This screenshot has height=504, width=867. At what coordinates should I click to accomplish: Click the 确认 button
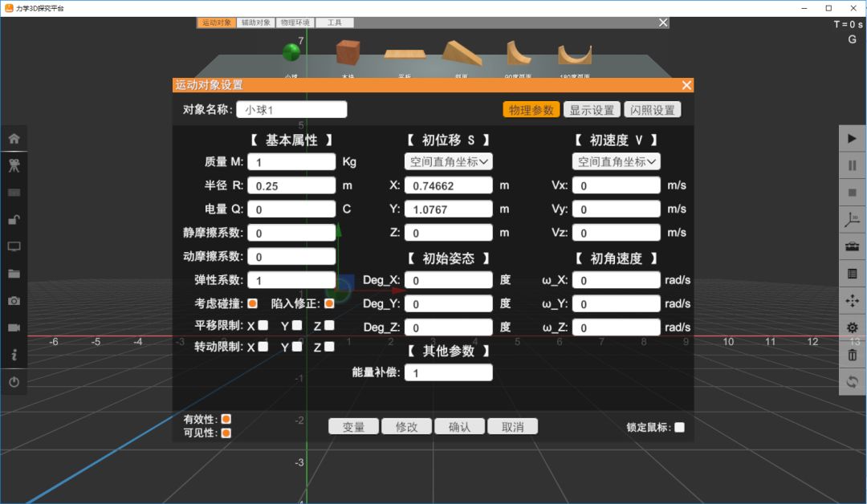[459, 427]
